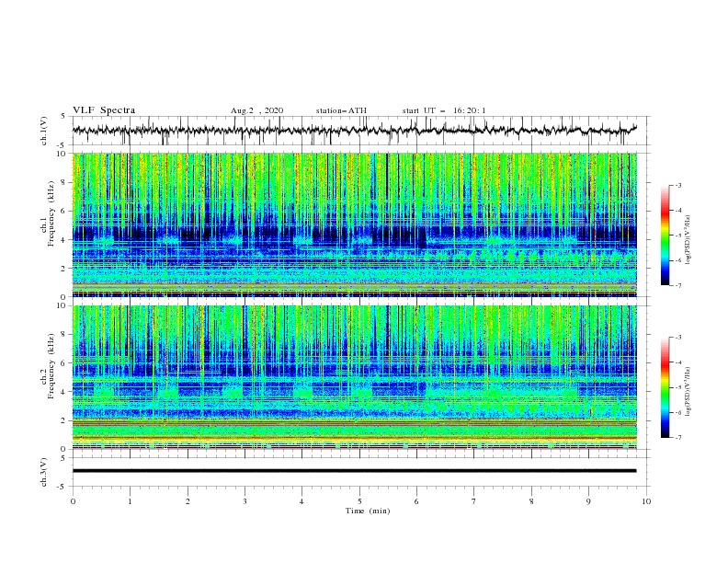Click the color scale bar beside ch.1 spectrogram
Image resolution: width=728 pixels, height=563 pixels.
[x=665, y=236]
